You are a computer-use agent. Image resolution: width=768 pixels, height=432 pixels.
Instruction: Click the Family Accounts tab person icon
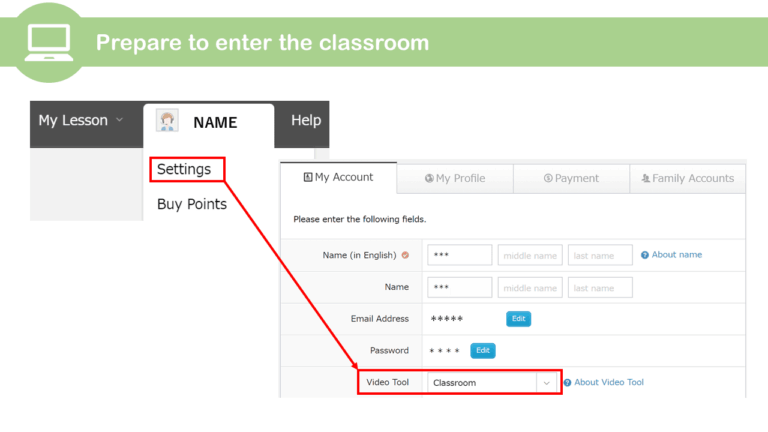pos(646,179)
